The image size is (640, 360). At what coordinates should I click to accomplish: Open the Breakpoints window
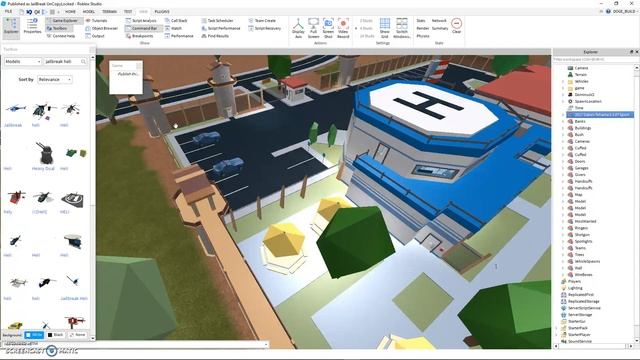[x=140, y=36]
